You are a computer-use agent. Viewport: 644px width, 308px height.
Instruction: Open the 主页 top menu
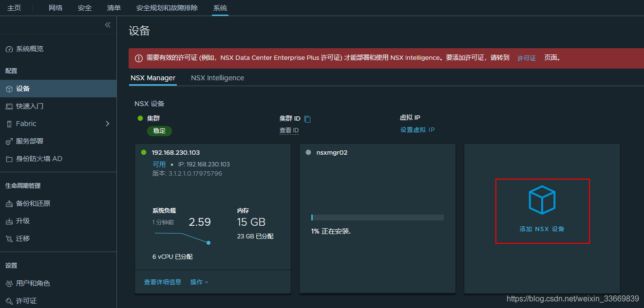click(x=14, y=8)
